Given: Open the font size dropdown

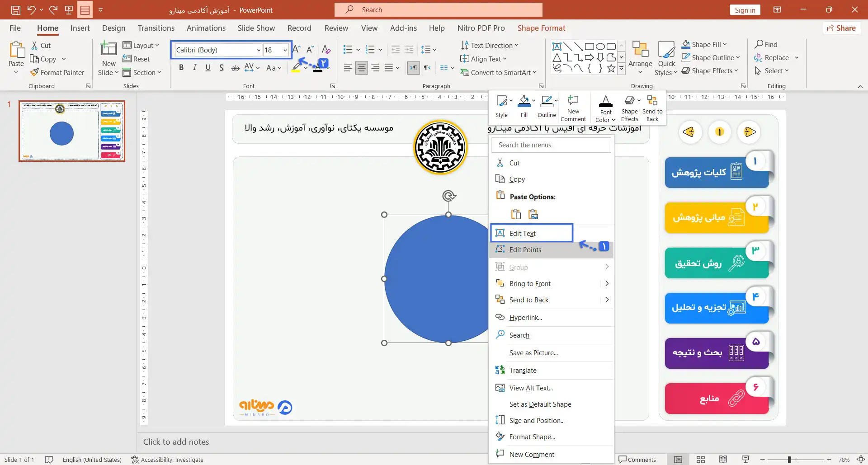Looking at the screenshot, I should point(285,50).
